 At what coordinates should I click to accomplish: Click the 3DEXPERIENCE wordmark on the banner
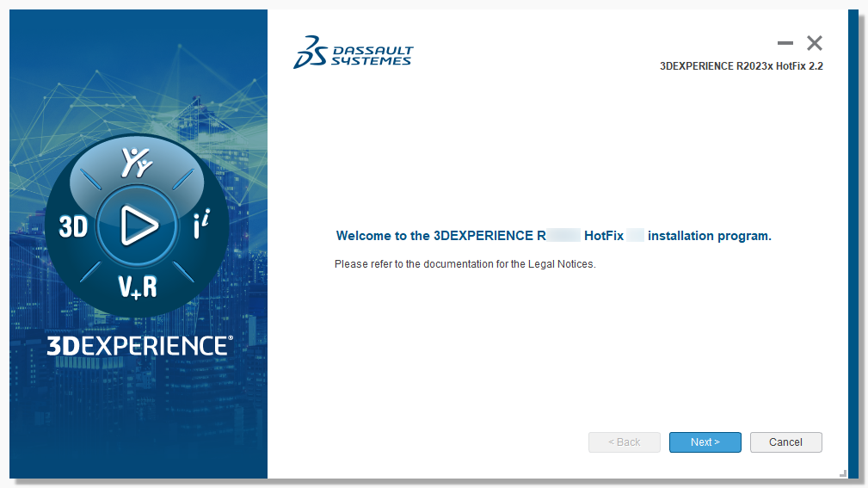[x=139, y=346]
